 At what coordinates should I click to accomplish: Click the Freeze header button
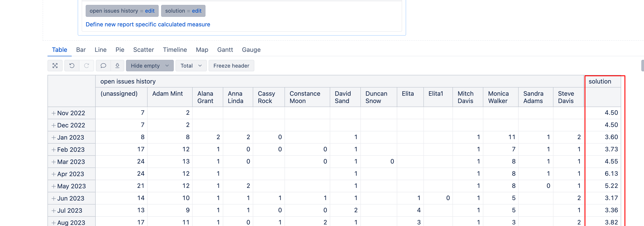231,66
